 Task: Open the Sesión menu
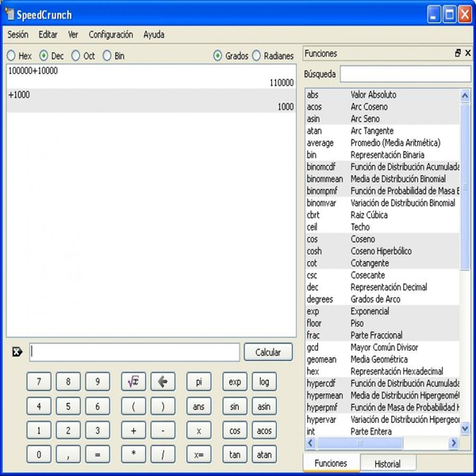(x=18, y=35)
